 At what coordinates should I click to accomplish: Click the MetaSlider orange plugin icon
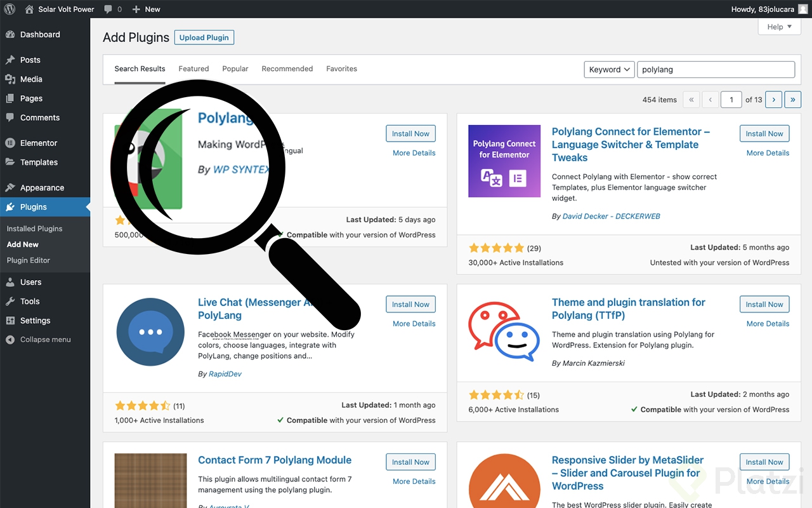[504, 481]
